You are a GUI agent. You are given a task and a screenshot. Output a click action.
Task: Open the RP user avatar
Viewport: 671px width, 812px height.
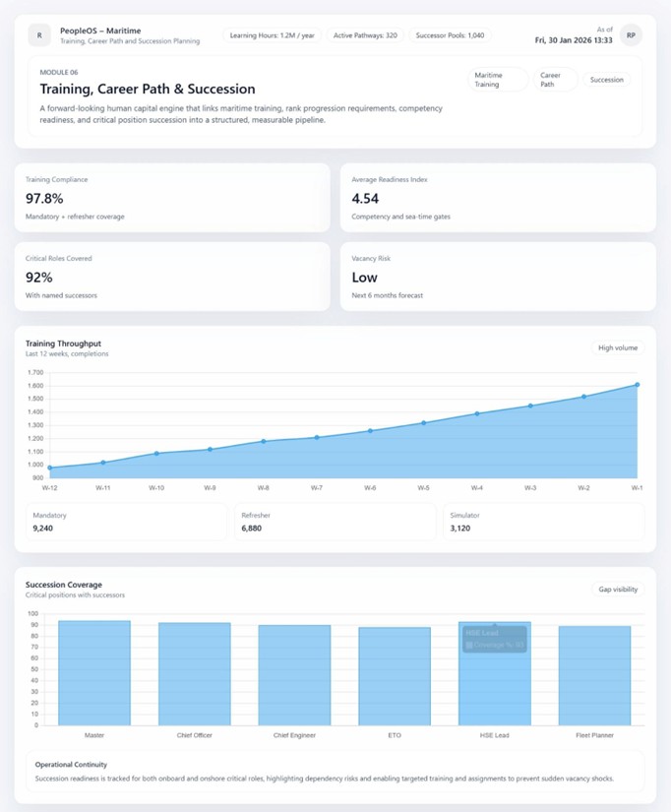click(x=631, y=35)
